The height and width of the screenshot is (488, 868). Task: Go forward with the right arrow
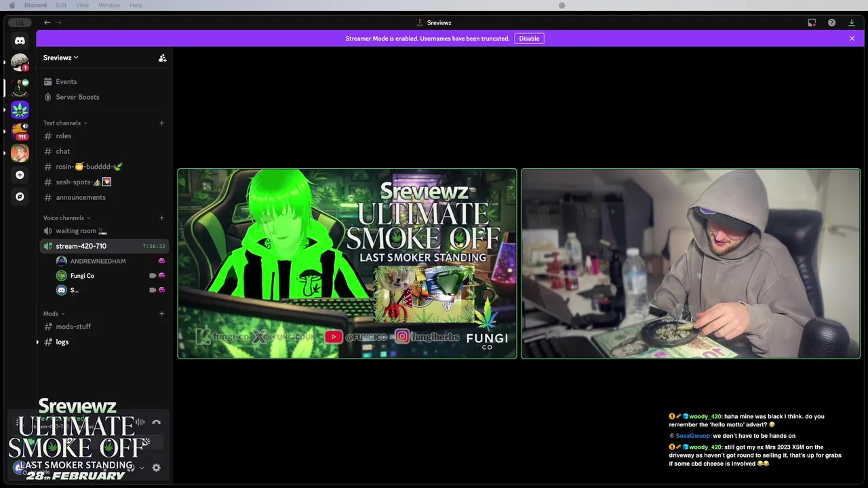(x=58, y=22)
